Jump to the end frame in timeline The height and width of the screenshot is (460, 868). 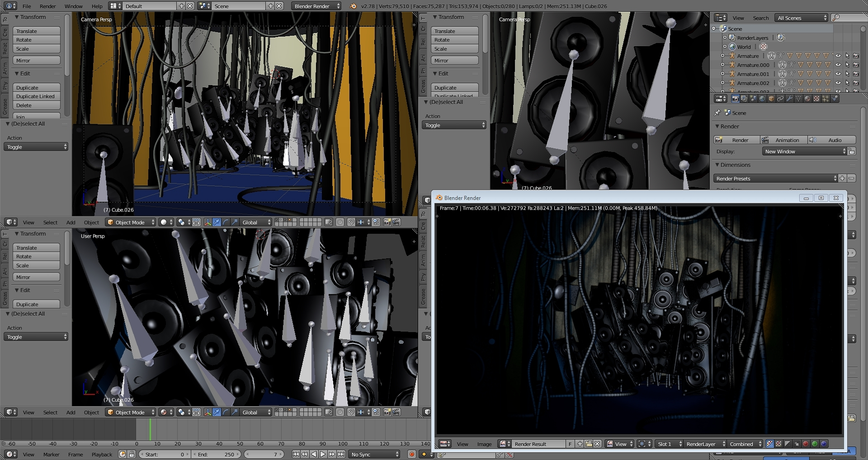point(341,454)
